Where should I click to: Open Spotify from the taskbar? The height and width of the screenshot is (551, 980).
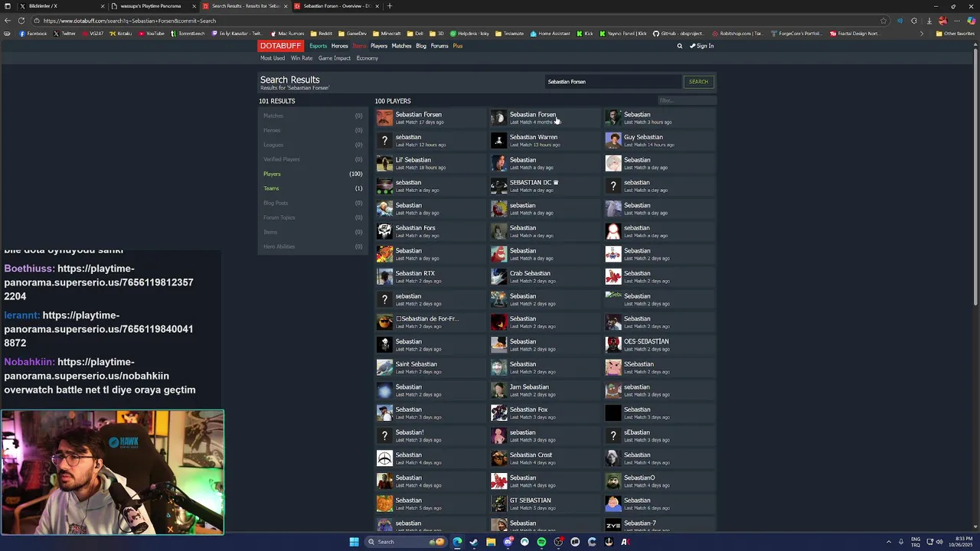click(x=541, y=542)
